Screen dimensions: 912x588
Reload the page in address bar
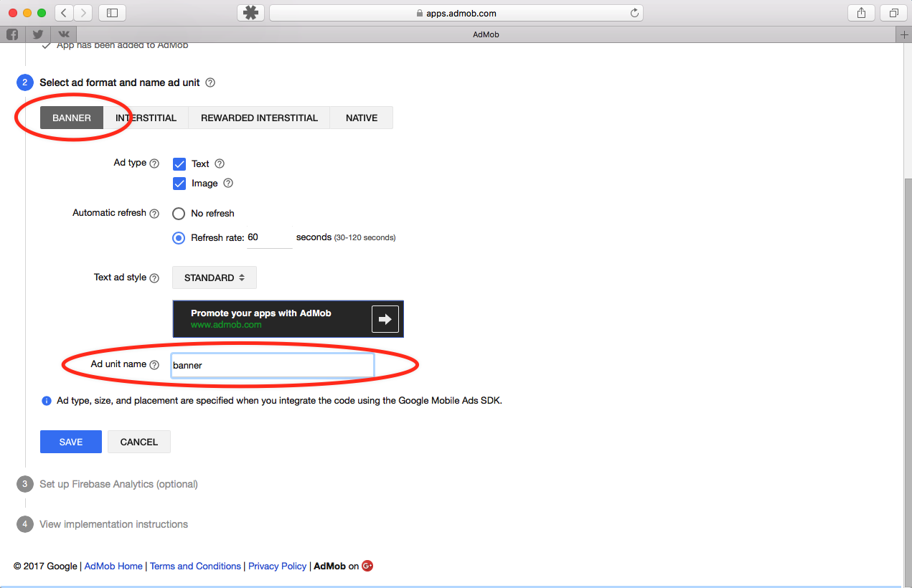(634, 13)
